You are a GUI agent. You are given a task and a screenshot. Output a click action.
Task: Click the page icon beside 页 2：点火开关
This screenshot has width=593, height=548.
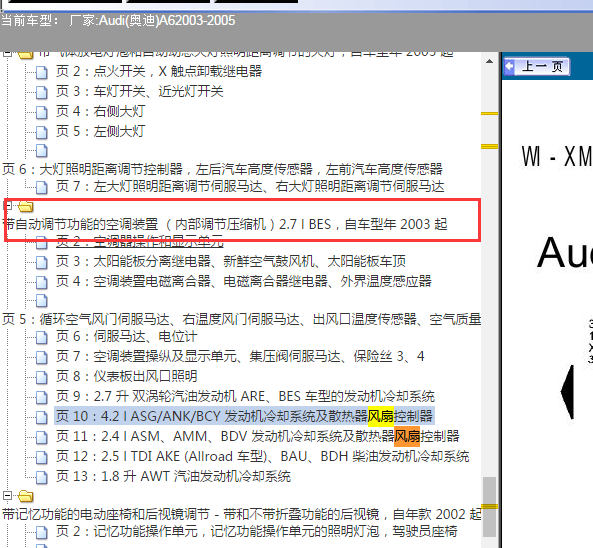click(42, 72)
